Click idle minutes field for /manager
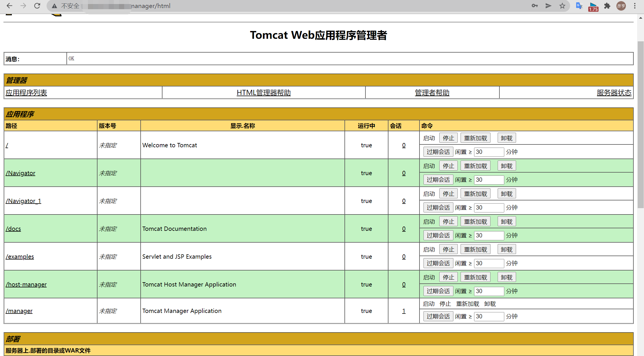 click(489, 316)
